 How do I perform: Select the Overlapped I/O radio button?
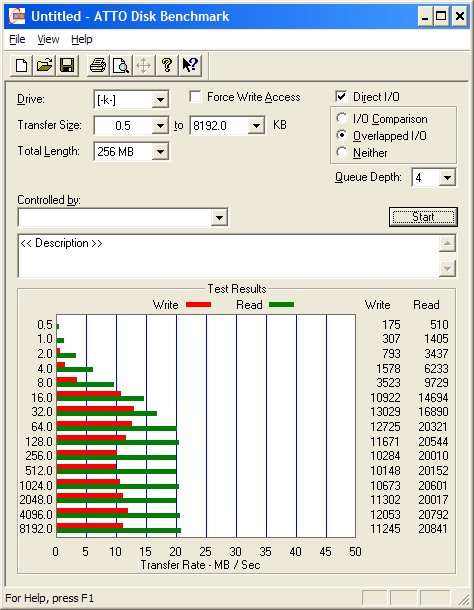pyautogui.click(x=342, y=135)
